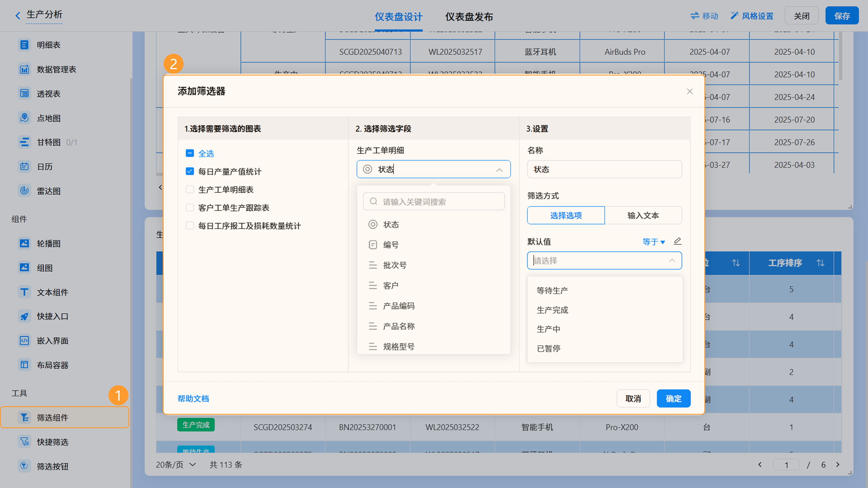Click the 生产分析 dashboard title
Viewport: 868px width, 488px height.
[44, 14]
